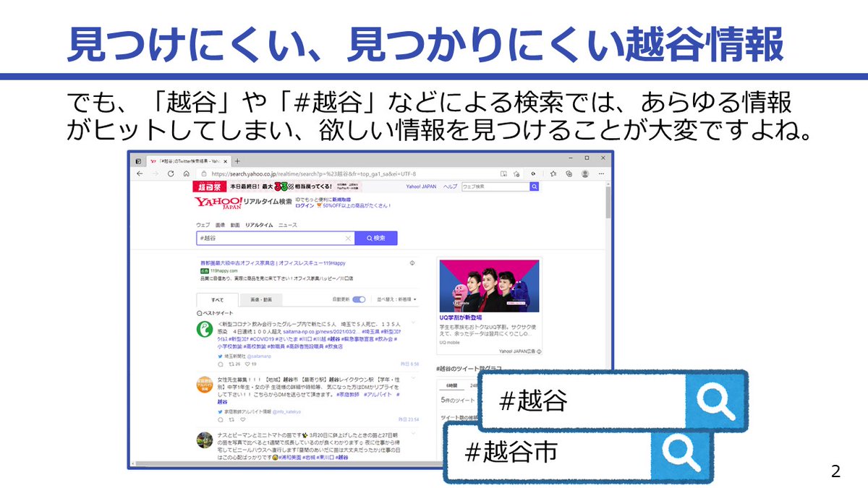868x488 pixels.
Task: Open the UQ学割が新登場 ad title link
Action: tap(461, 317)
